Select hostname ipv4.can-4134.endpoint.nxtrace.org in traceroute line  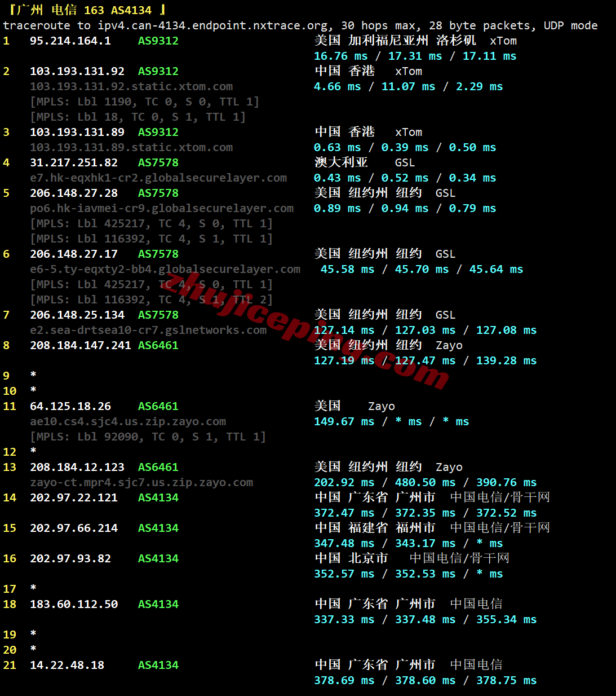coord(212,25)
